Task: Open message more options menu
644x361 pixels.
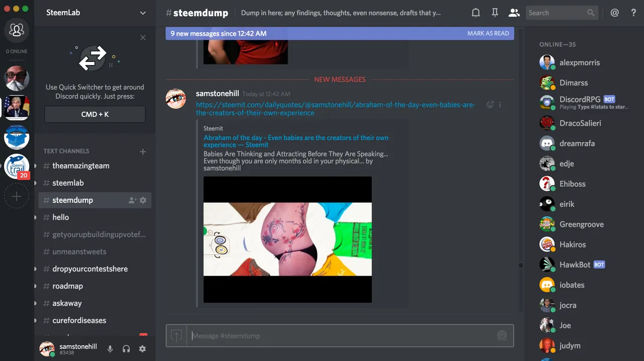Action: pyautogui.click(x=500, y=105)
